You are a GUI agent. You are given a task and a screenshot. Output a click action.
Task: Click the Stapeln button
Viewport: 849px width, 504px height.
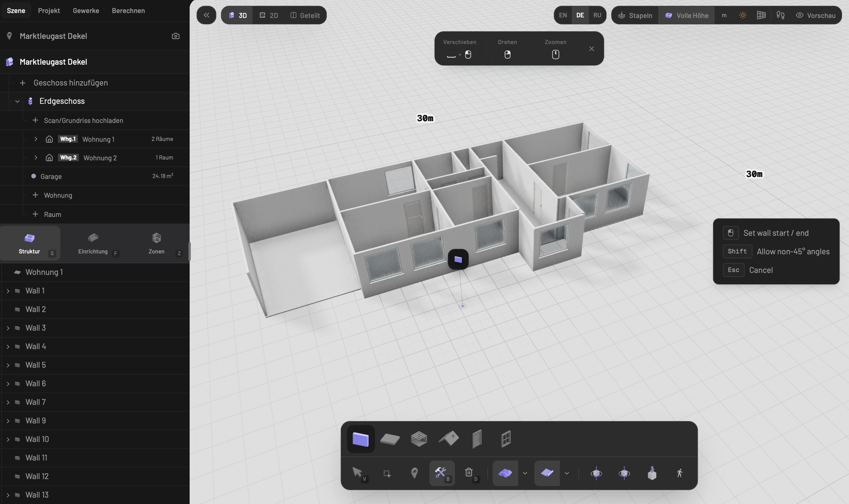coord(635,15)
